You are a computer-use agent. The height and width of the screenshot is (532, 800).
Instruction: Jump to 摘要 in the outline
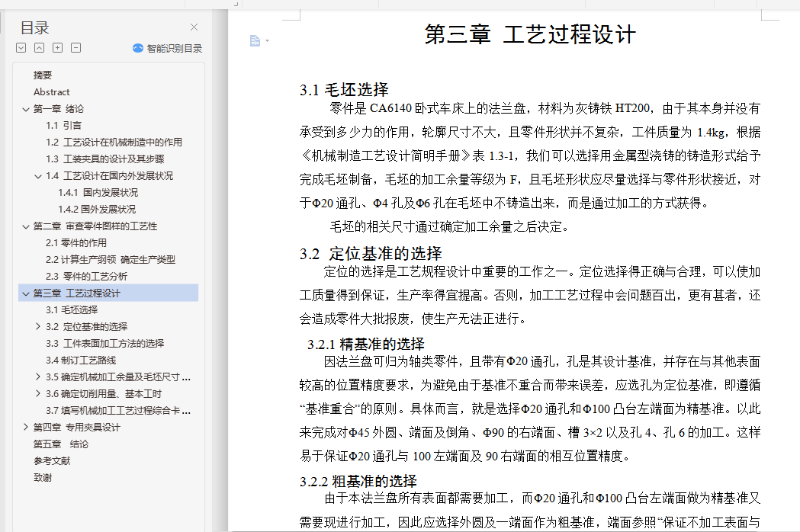coord(43,75)
